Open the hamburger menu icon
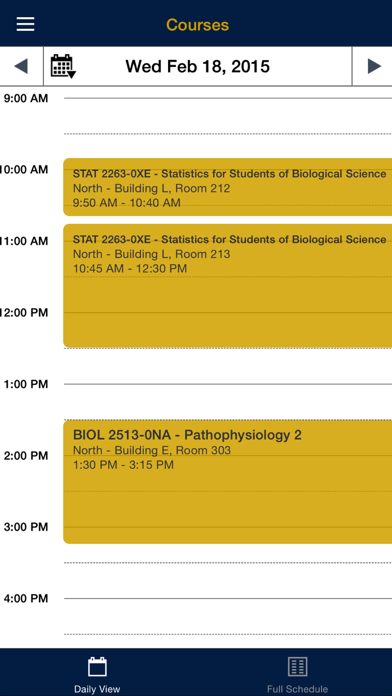Image resolution: width=392 pixels, height=696 pixels. [25, 24]
